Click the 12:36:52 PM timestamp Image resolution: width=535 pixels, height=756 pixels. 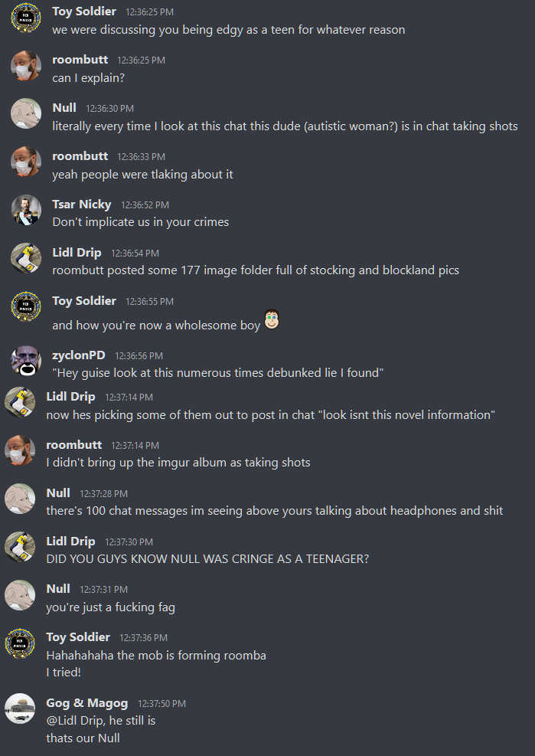[145, 205]
